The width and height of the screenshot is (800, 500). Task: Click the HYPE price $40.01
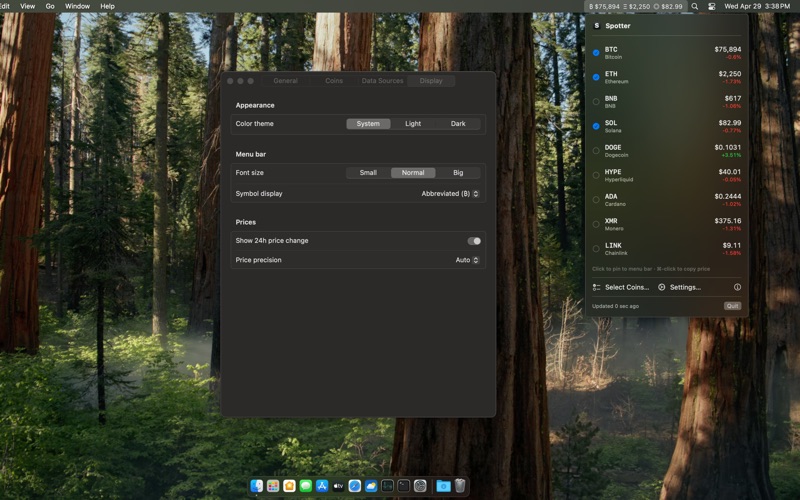pos(729,172)
